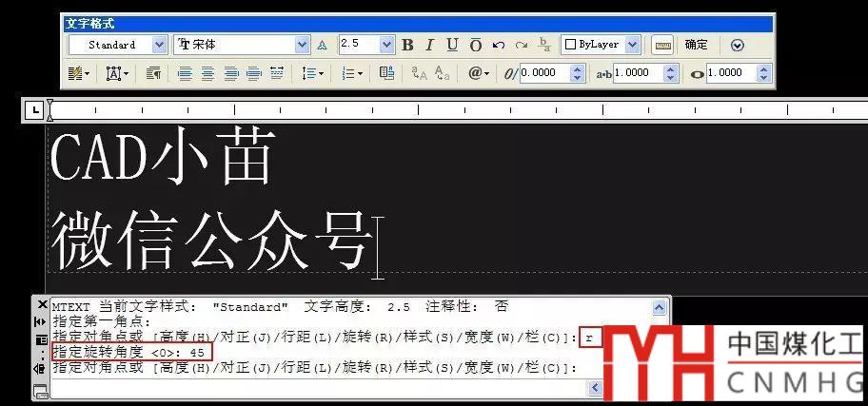Click the insert field icon
Viewport: 868px width, 406px height.
pos(387,73)
